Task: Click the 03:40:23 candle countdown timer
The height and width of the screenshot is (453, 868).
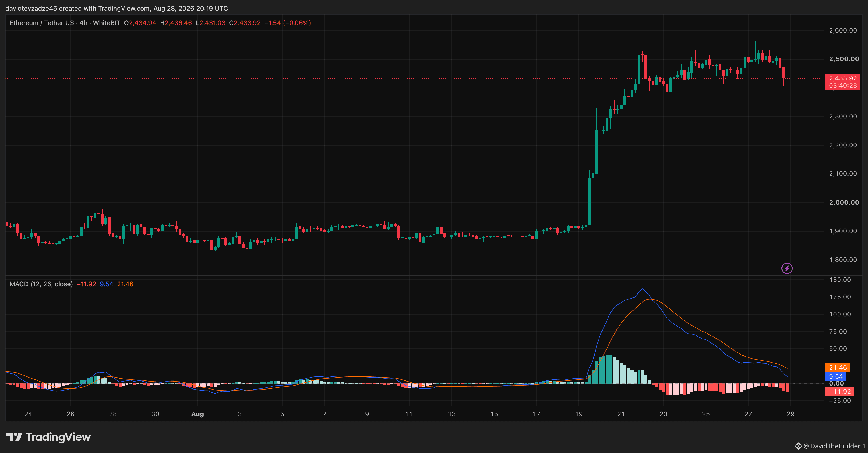Action: pos(842,86)
